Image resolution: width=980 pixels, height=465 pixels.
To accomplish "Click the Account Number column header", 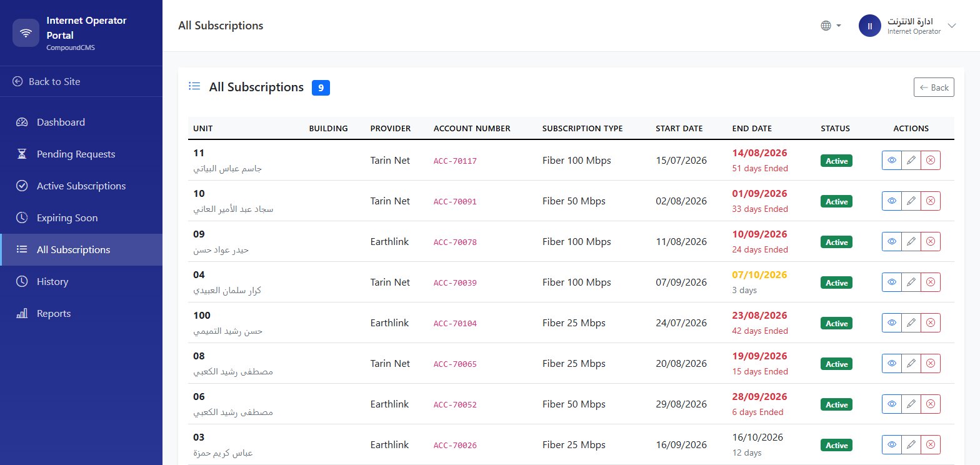I will pos(472,129).
